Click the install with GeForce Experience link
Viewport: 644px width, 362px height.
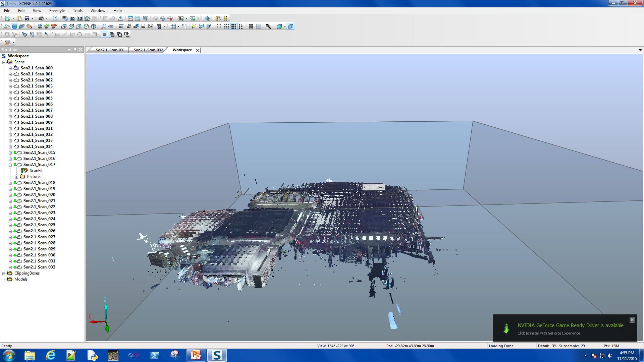pos(549,333)
